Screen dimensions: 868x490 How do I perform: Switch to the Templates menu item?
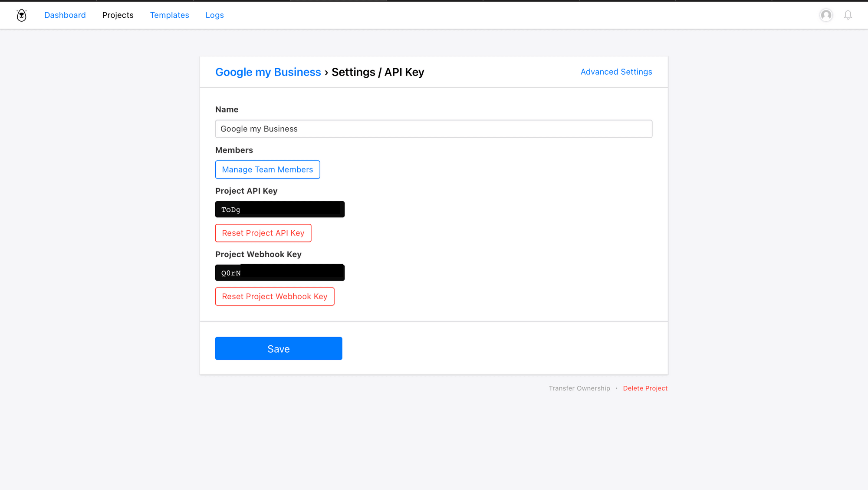click(x=170, y=15)
